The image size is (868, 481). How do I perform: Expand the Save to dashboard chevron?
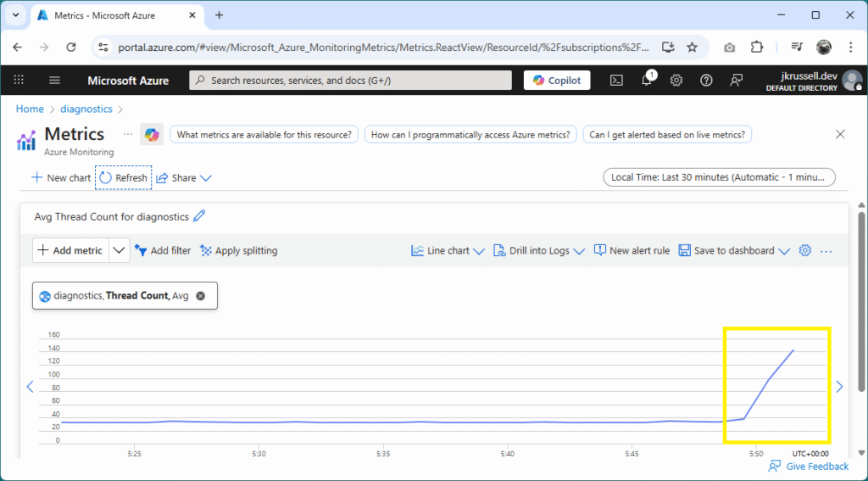point(784,251)
